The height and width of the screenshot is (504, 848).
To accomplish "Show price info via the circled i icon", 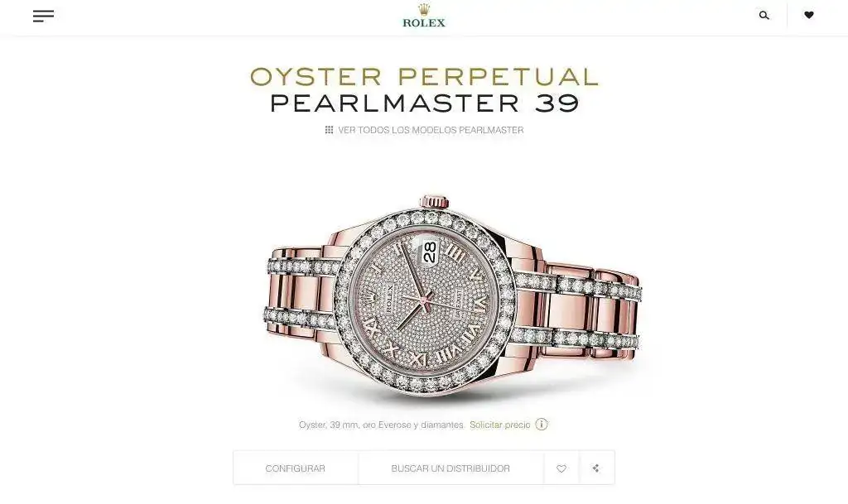I will coord(542,424).
